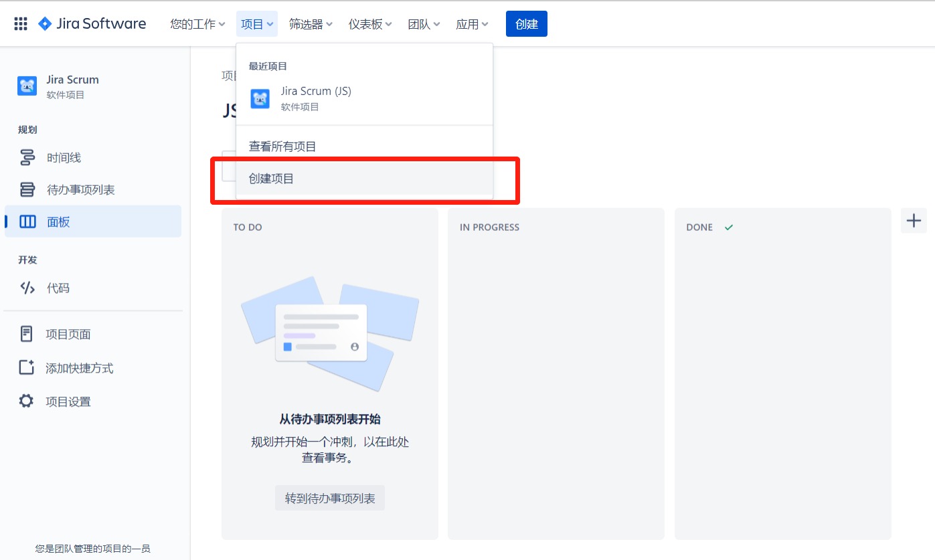Click the 面板 board icon
Image resolution: width=935 pixels, height=560 pixels.
[26, 221]
